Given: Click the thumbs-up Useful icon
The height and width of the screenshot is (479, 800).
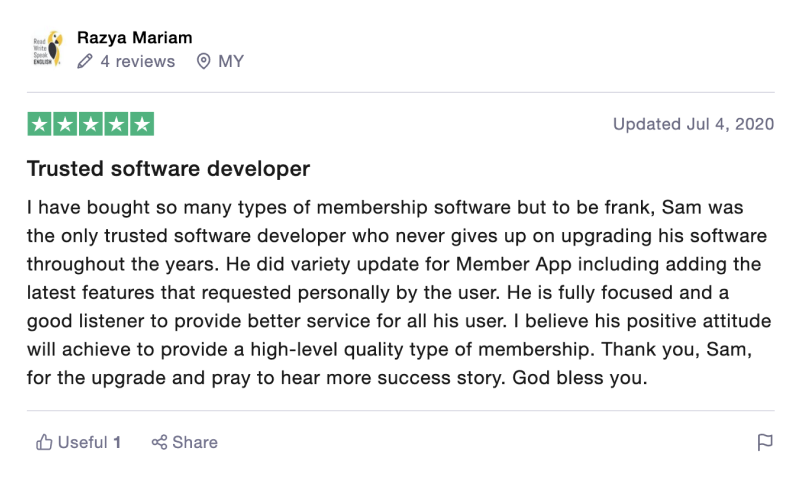Looking at the screenshot, I should click(44, 442).
